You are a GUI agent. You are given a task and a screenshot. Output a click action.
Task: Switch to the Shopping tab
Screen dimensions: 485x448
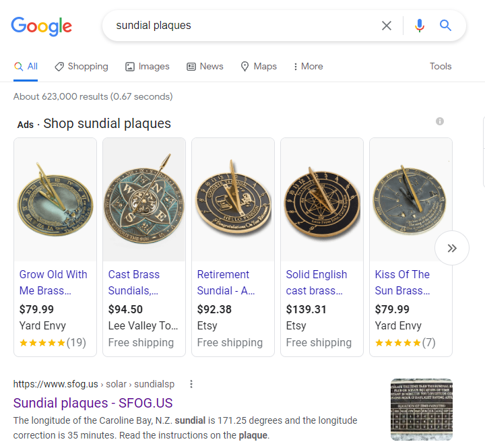(x=82, y=66)
